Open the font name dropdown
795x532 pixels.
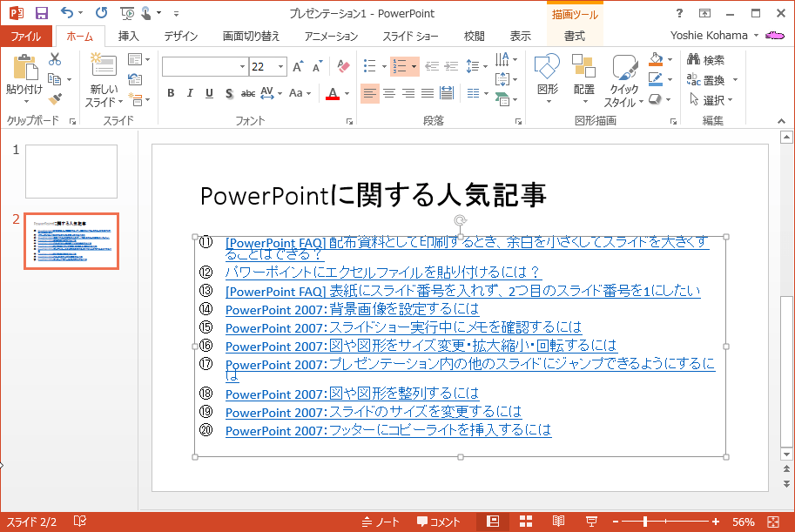tap(242, 66)
